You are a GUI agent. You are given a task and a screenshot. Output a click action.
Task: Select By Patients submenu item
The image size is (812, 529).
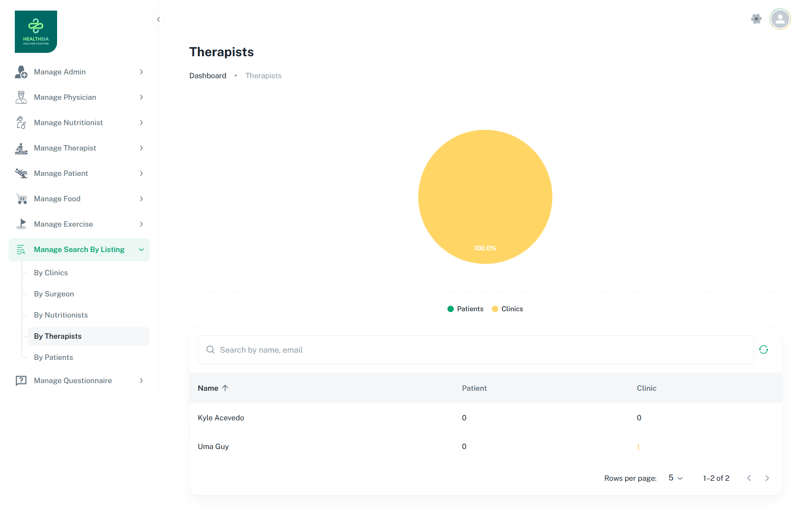click(53, 357)
